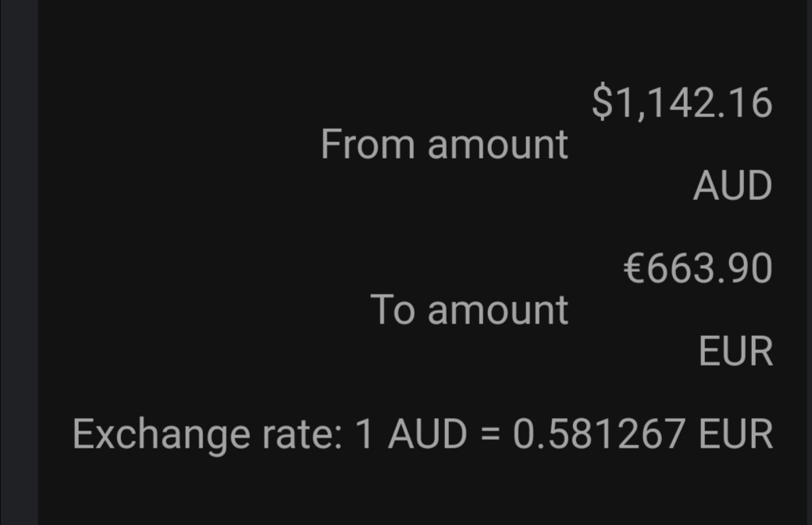Select the $1,142.16 from amount value
This screenshot has width=812, height=525.
tap(682, 103)
